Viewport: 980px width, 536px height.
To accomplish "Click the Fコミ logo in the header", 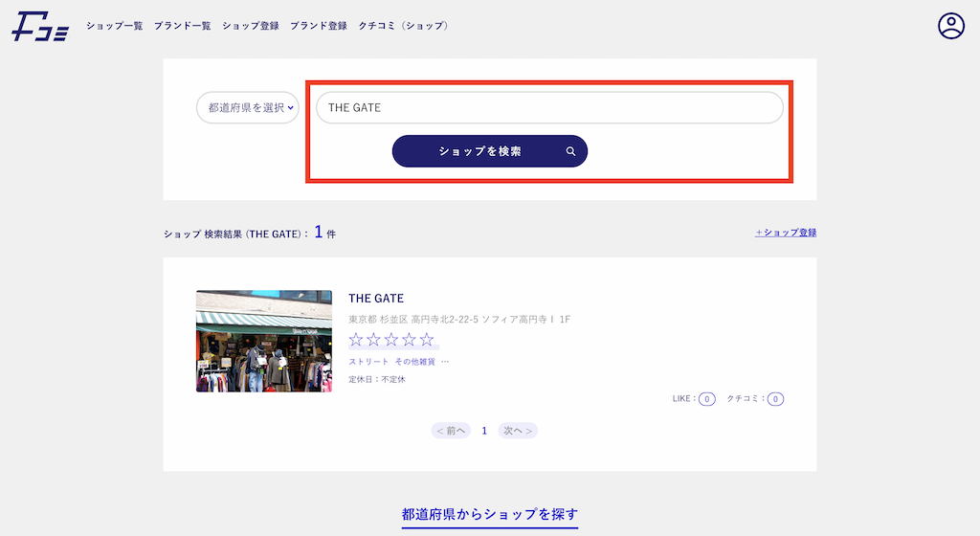I will click(x=39, y=26).
